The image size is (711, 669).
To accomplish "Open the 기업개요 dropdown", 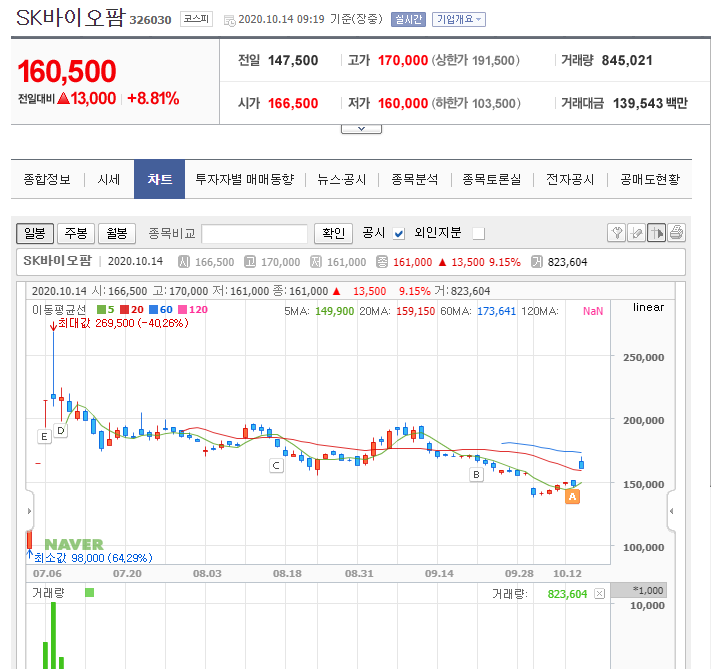I will (x=459, y=19).
